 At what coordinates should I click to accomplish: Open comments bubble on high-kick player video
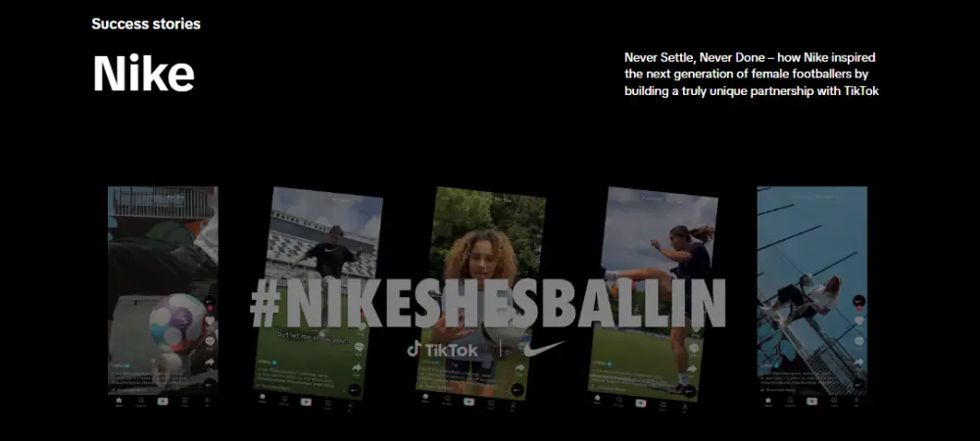pos(694,348)
